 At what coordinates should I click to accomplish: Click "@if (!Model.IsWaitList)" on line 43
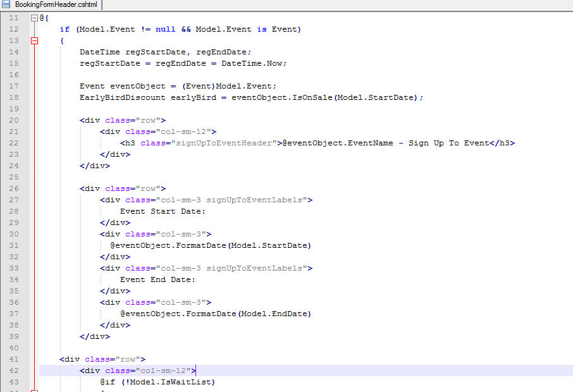(x=157, y=382)
